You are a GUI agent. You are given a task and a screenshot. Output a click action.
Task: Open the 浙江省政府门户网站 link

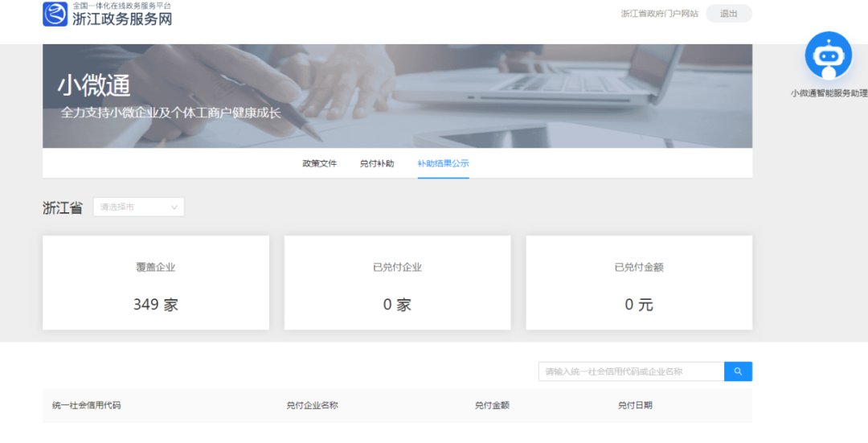point(659,14)
